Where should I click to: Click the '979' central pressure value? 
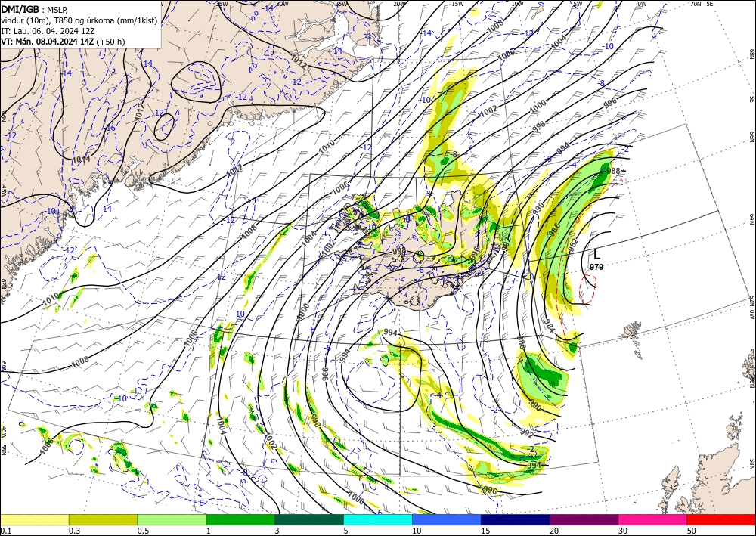(596, 267)
